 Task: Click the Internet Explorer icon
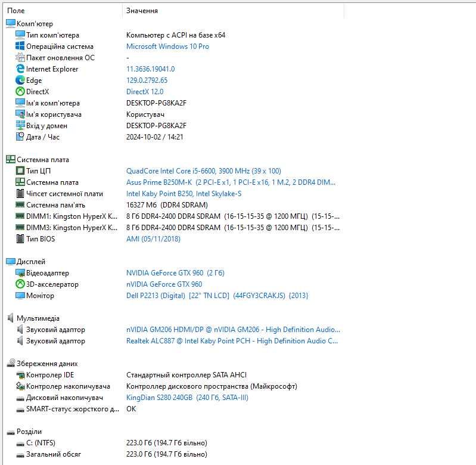tap(20, 69)
